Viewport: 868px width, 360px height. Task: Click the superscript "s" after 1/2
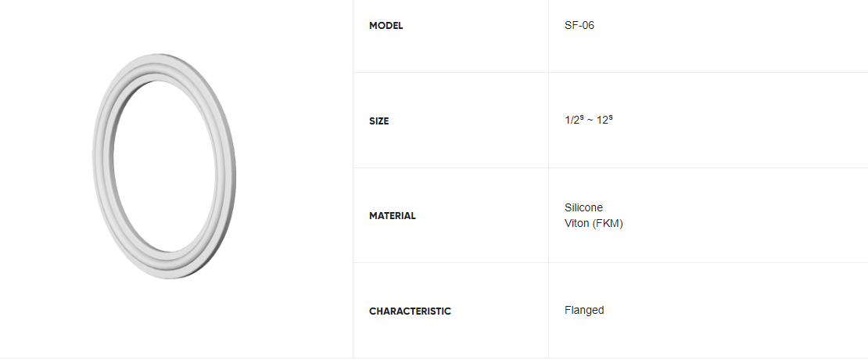(x=582, y=117)
